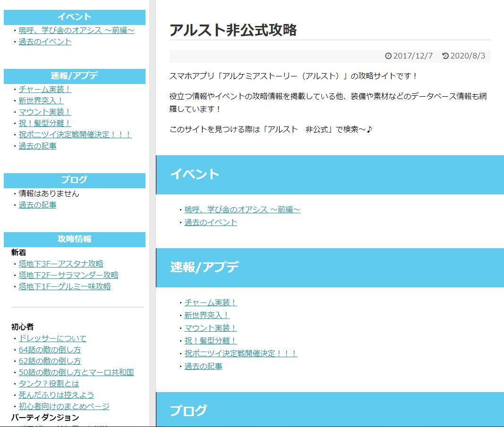The height and width of the screenshot is (427, 504).
Task: Open sidebar link マウント実装！
Action: pos(45,112)
